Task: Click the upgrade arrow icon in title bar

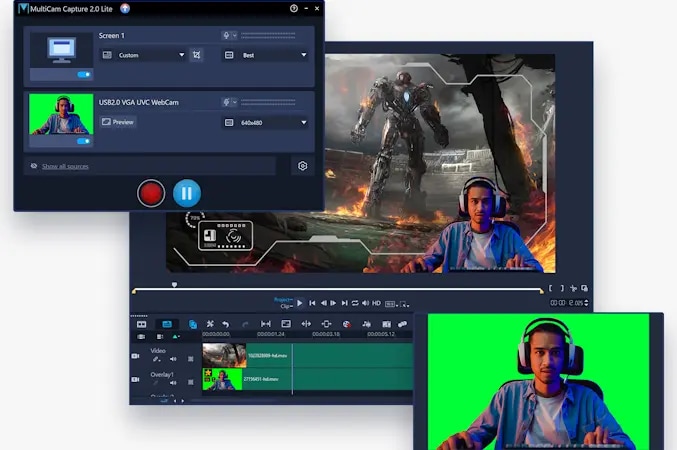Action: pyautogui.click(x=124, y=8)
